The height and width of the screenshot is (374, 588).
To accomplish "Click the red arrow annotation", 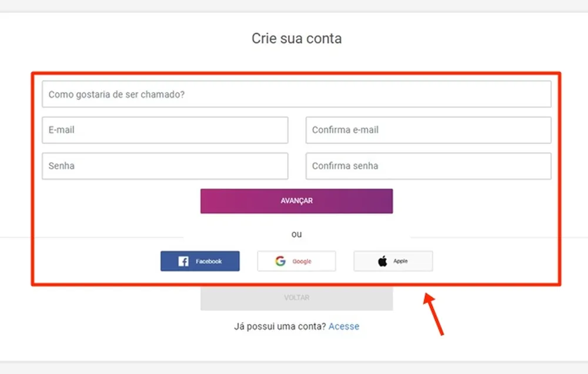I will pos(434,315).
